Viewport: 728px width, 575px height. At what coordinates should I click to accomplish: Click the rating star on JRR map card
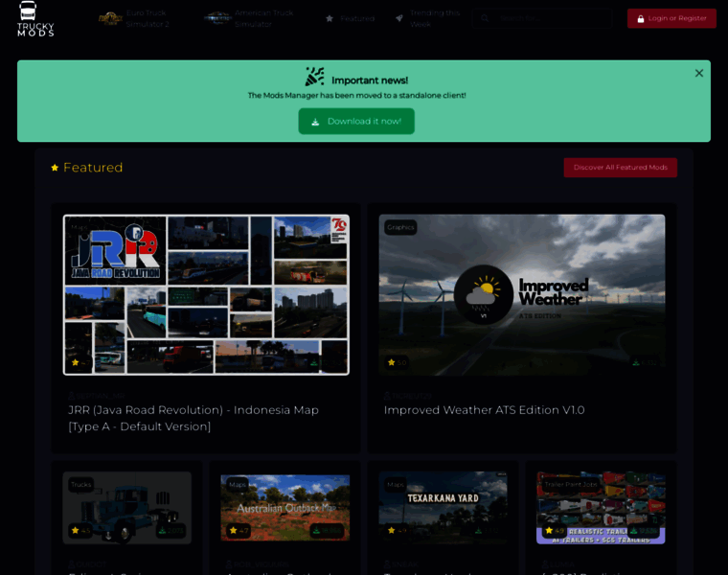tap(76, 362)
